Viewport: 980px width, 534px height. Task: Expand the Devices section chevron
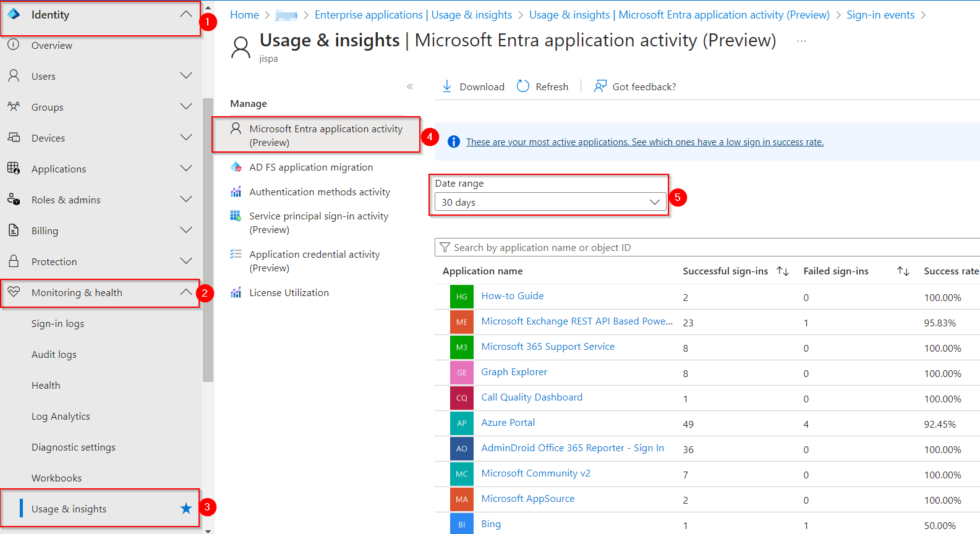coord(186,137)
